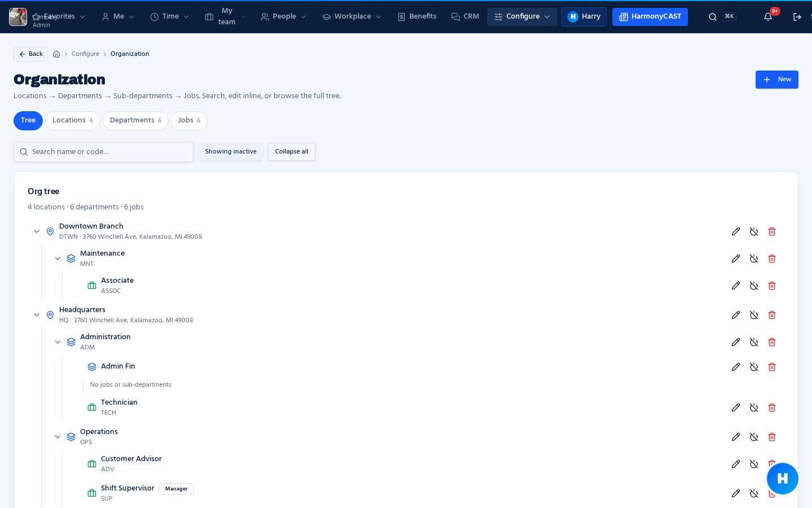Open the People menu

click(284, 17)
